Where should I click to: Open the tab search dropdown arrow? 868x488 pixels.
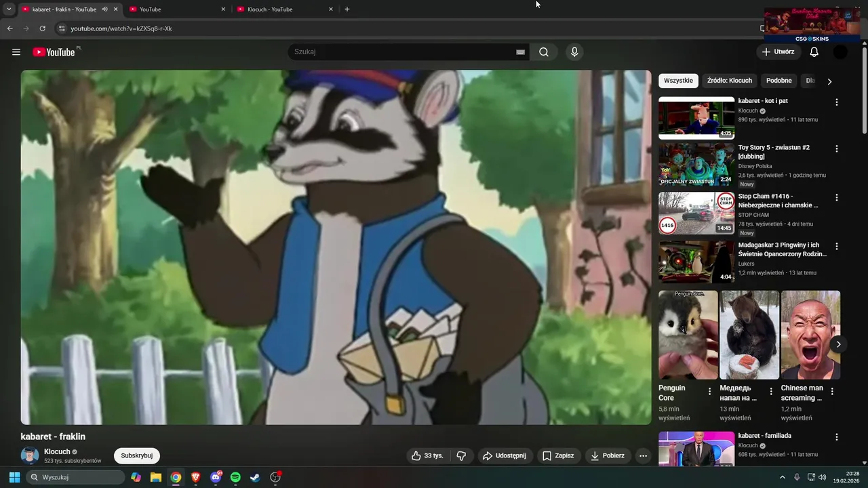9,9
